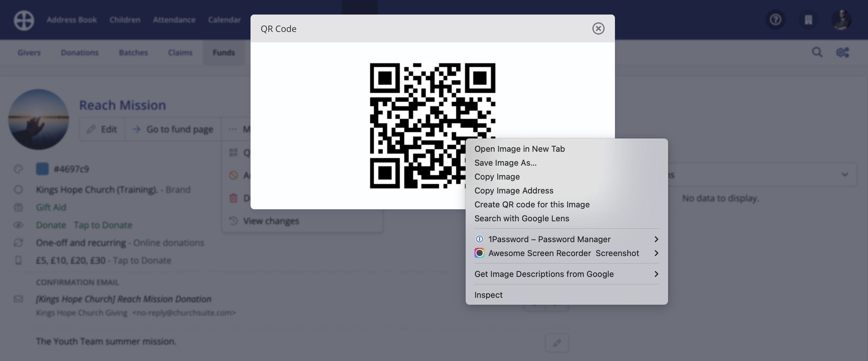
Task: Click the red trash delete icon
Action: coord(233,198)
